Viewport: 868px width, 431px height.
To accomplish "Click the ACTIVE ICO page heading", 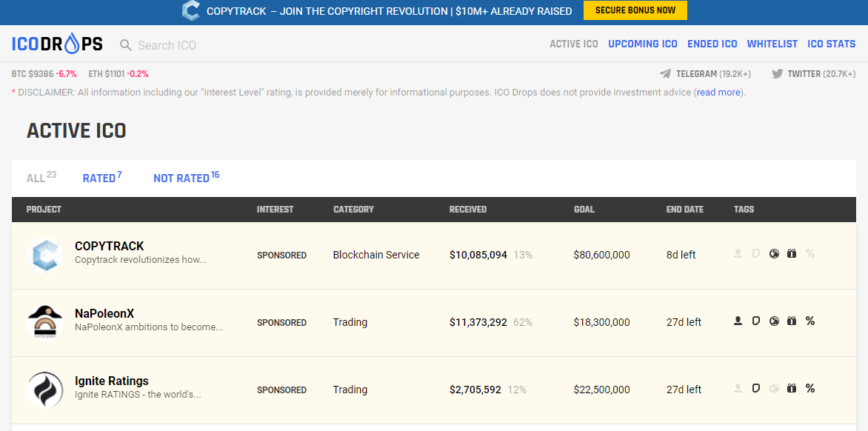I will tap(76, 130).
